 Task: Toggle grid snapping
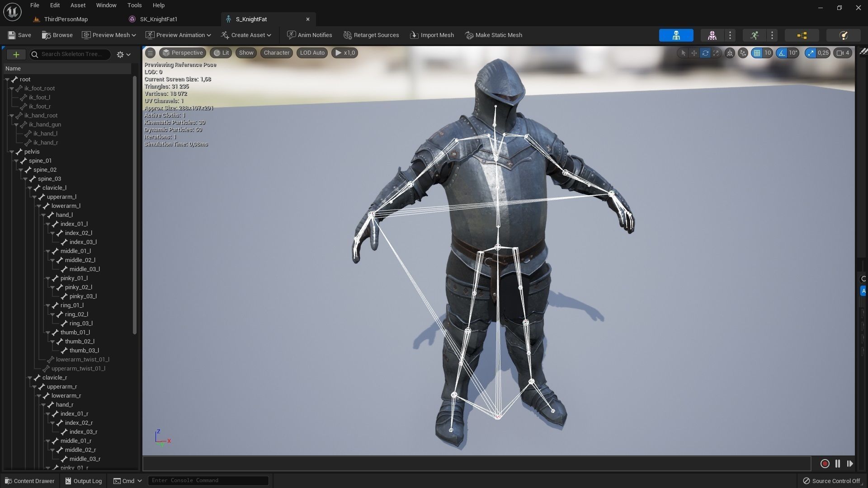[x=757, y=53]
